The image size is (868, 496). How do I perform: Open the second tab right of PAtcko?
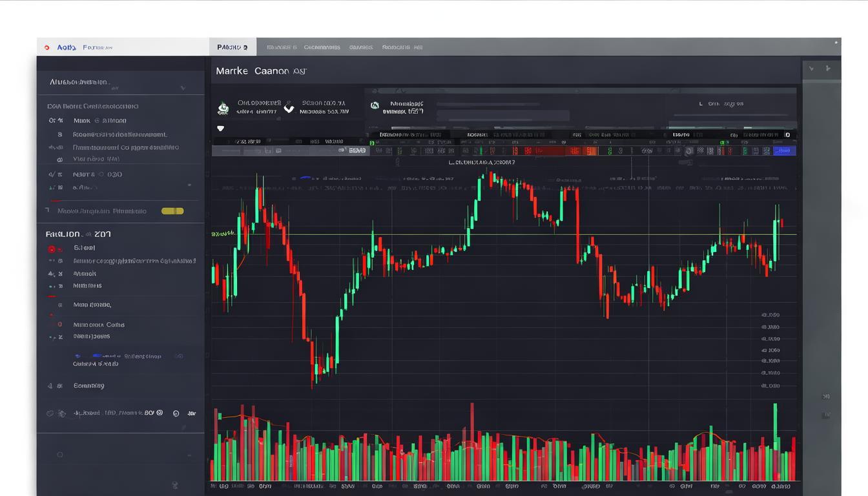pyautogui.click(x=322, y=47)
